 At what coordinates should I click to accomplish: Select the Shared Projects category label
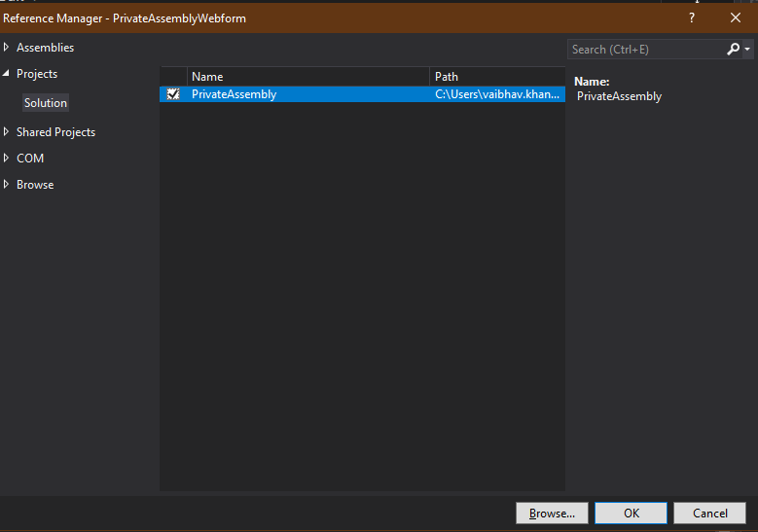click(55, 132)
